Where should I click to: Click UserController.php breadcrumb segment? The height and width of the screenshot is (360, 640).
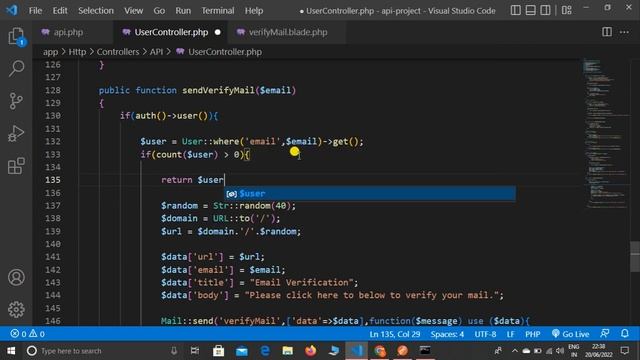pyautogui.click(x=224, y=52)
